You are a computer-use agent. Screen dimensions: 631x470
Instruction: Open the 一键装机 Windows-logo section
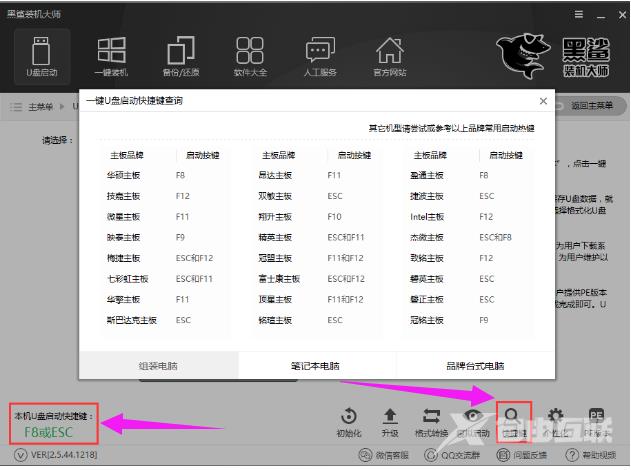tap(111, 56)
